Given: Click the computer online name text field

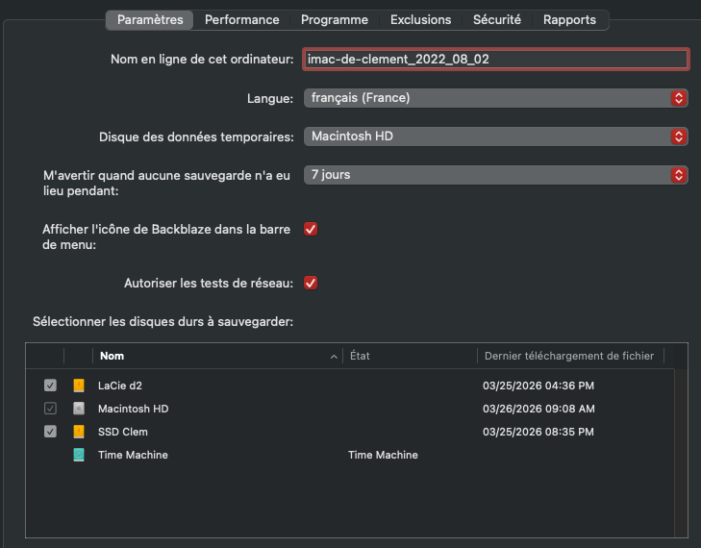Looking at the screenshot, I should pos(496,59).
